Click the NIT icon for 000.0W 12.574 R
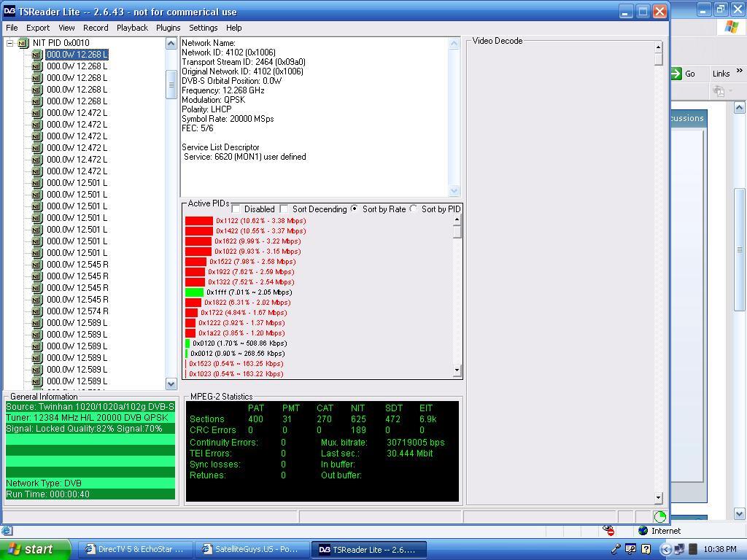Screen dimensions: 747x560 (37, 311)
